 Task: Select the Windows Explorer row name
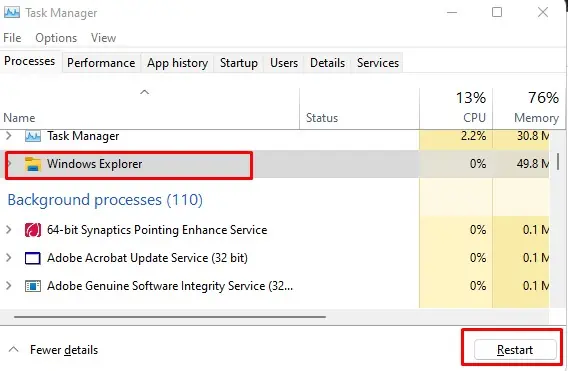coord(94,164)
